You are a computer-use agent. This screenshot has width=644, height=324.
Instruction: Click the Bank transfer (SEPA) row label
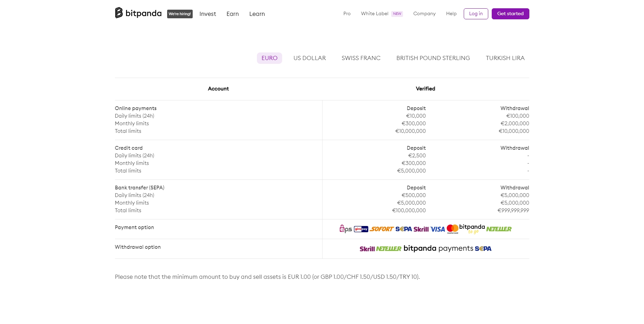pos(140,188)
